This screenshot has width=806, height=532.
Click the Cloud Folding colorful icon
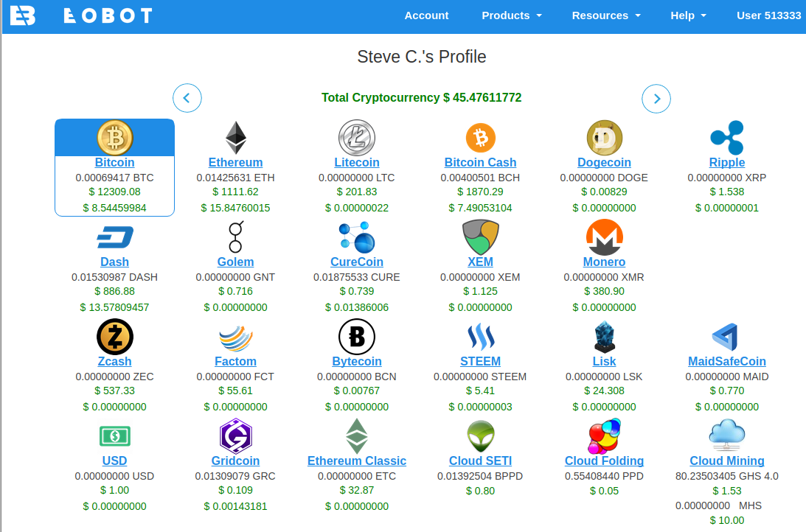click(605, 436)
